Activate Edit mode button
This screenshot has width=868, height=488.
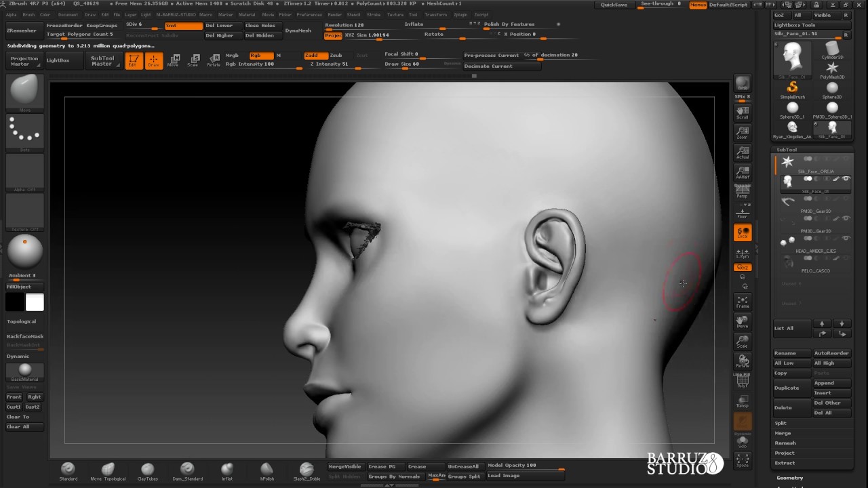click(x=134, y=60)
